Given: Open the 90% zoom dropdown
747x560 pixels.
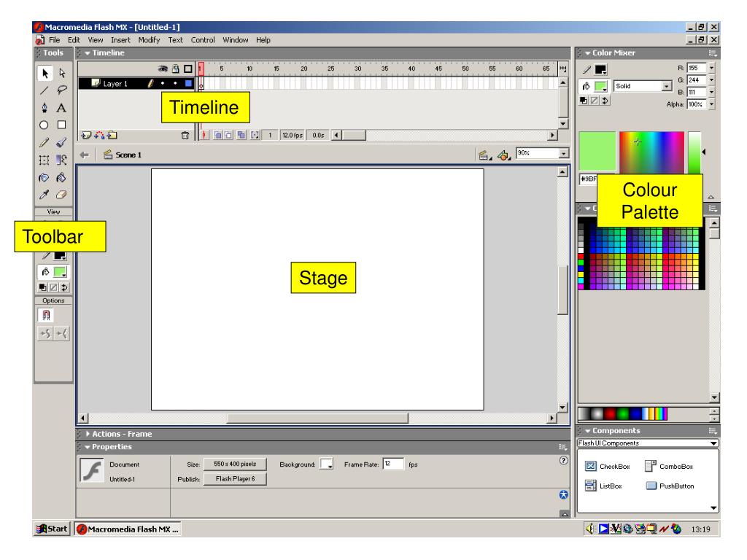Looking at the screenshot, I should (564, 153).
